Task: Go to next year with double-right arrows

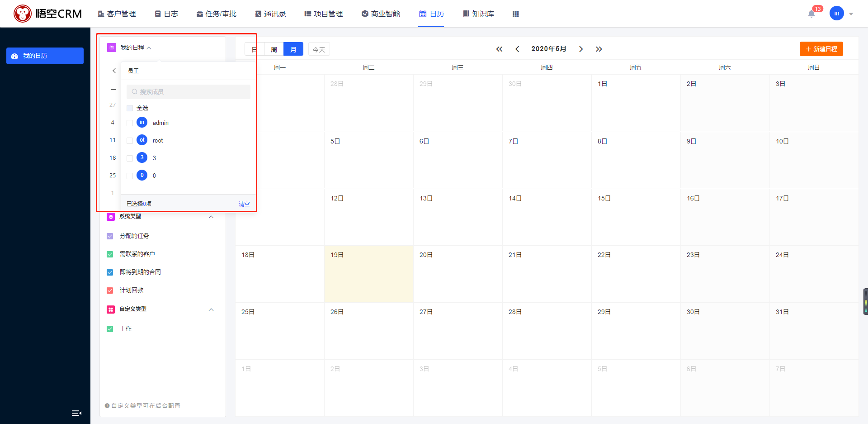Action: pos(599,49)
